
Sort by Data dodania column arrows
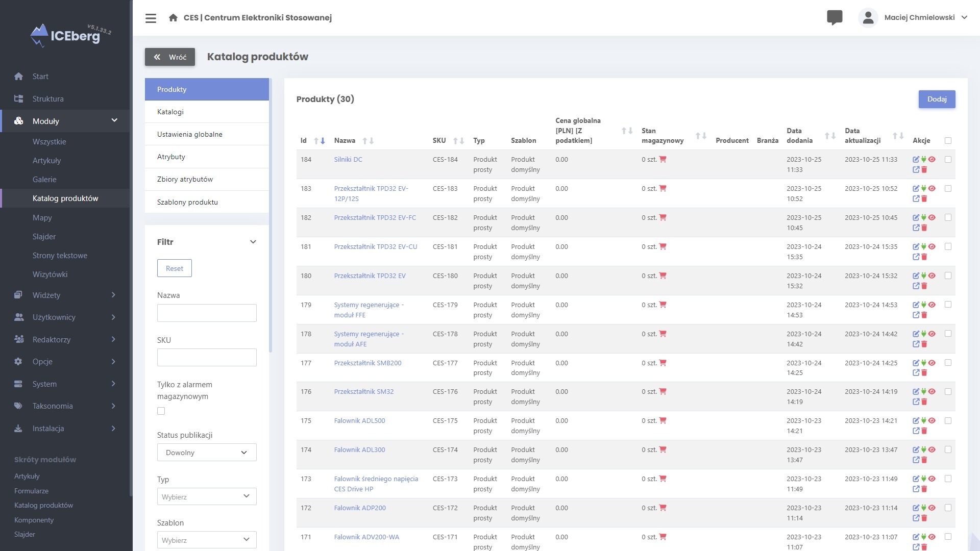[x=830, y=136]
